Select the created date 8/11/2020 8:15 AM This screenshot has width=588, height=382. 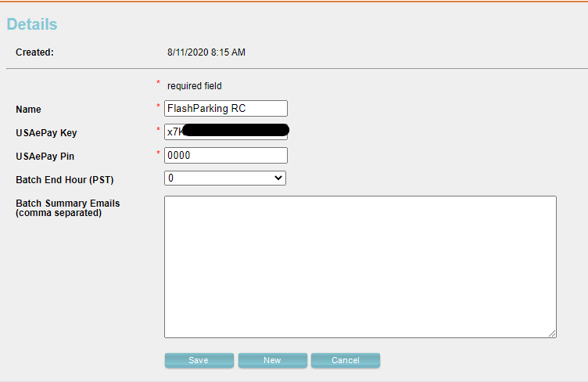206,52
